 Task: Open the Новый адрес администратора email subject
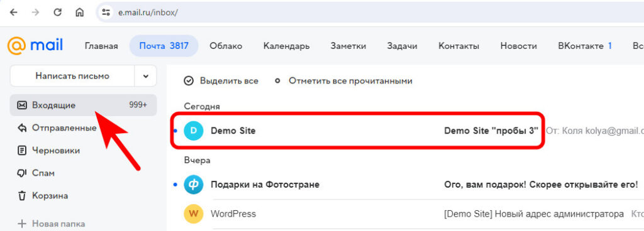534,214
